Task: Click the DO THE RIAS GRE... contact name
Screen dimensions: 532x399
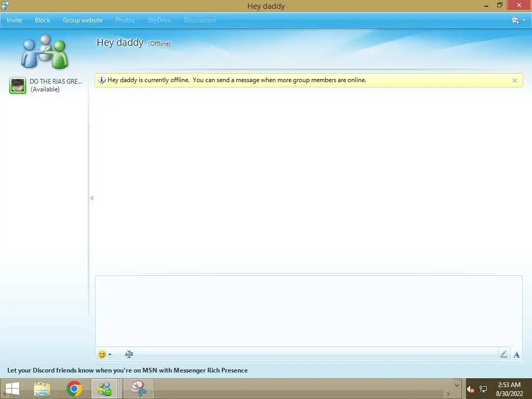Action: pos(56,82)
